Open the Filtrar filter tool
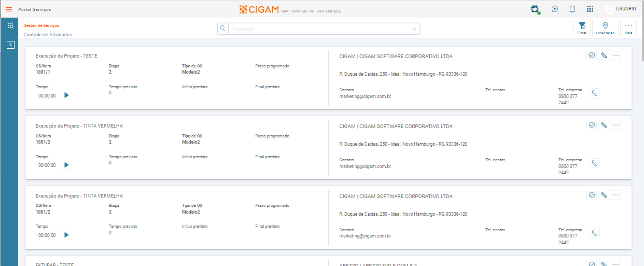Screen dimensions: 644x266 (x=582, y=28)
